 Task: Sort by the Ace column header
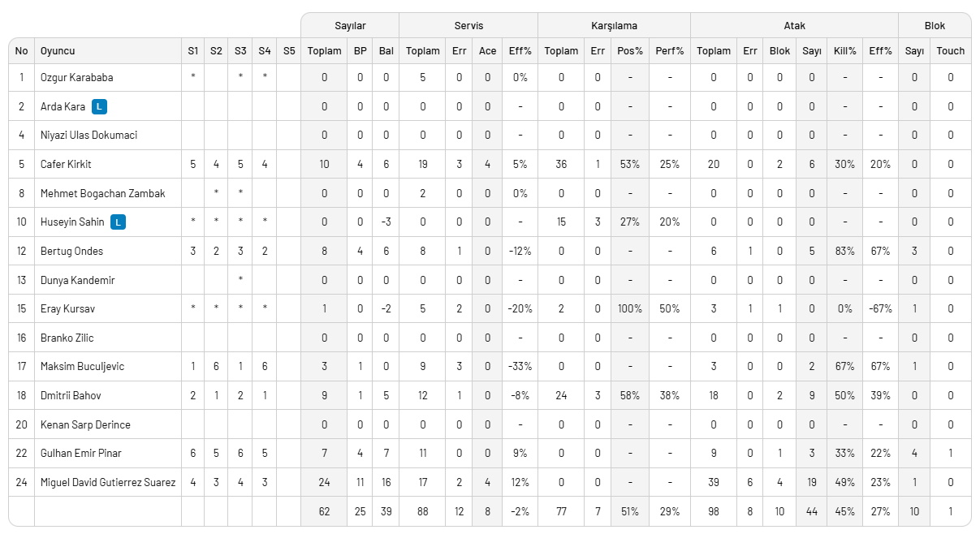click(x=487, y=50)
